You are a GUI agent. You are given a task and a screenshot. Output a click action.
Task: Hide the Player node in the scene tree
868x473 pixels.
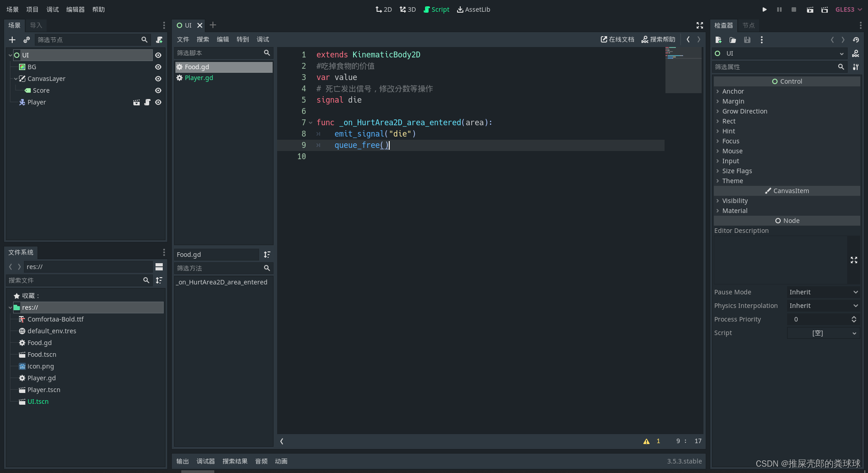[x=158, y=102]
